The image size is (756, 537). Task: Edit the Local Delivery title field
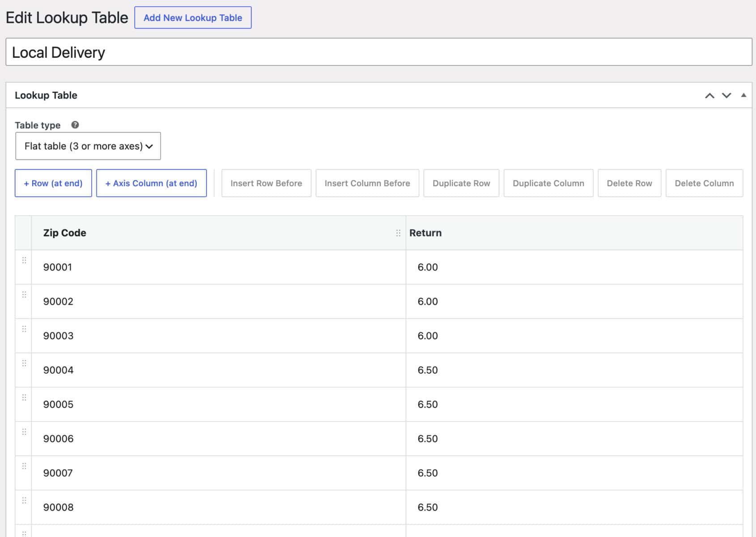[378, 52]
